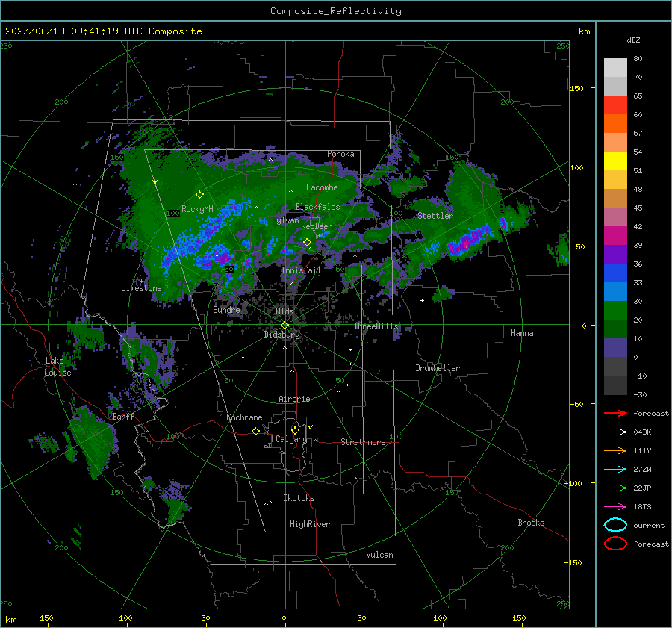Pick the light gray top swatch of scale
Screen dimensions: 672x628
pos(615,68)
